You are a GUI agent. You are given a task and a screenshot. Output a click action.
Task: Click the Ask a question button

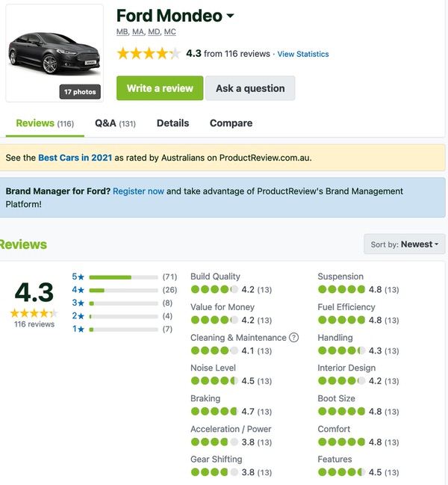click(250, 88)
